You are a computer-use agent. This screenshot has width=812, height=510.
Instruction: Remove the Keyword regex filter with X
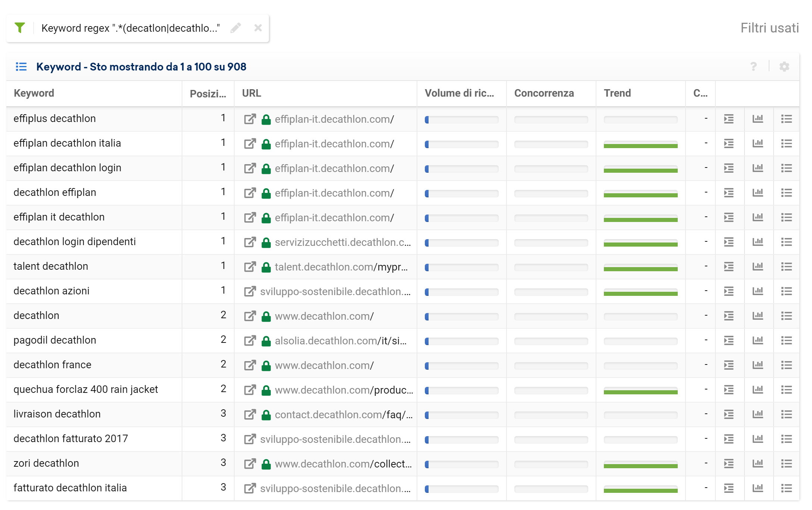(258, 28)
